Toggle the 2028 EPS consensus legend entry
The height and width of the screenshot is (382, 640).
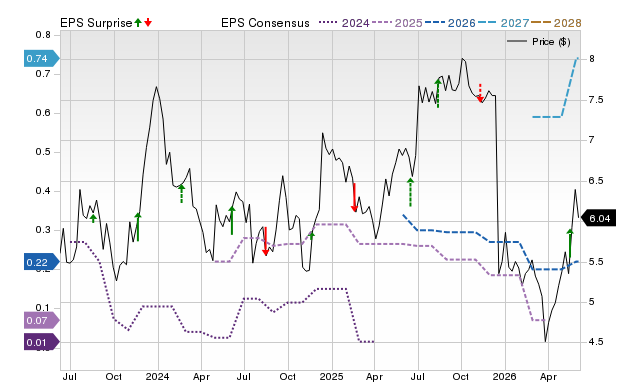[x=556, y=23]
